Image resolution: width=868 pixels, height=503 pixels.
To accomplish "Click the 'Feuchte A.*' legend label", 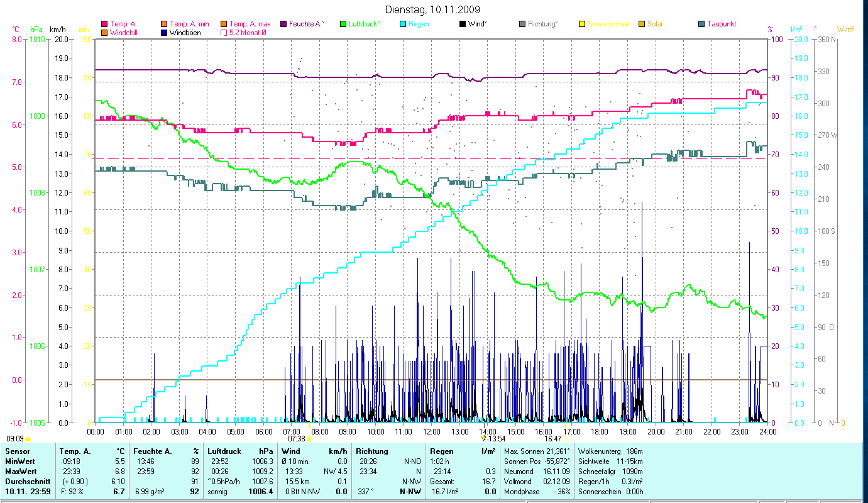I will point(307,24).
